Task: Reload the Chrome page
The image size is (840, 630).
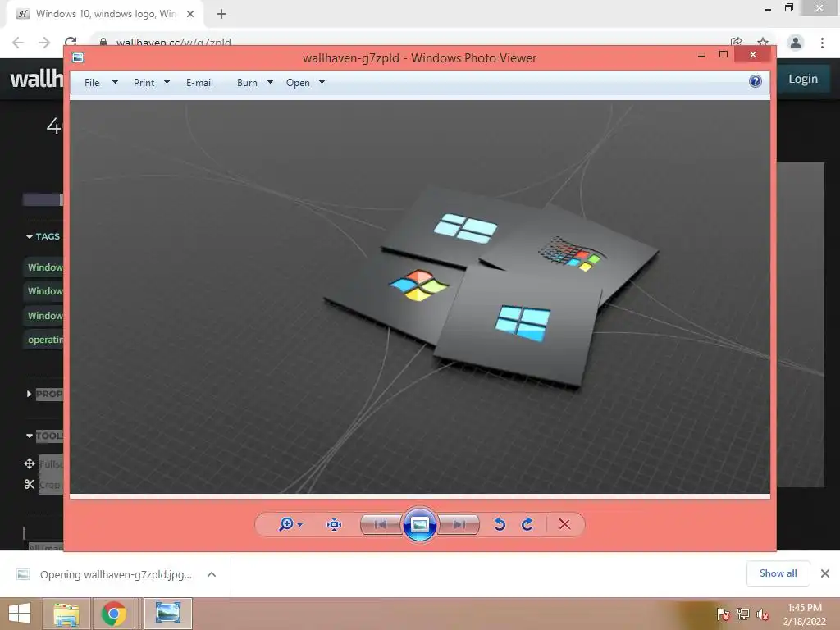Action: pos(71,42)
